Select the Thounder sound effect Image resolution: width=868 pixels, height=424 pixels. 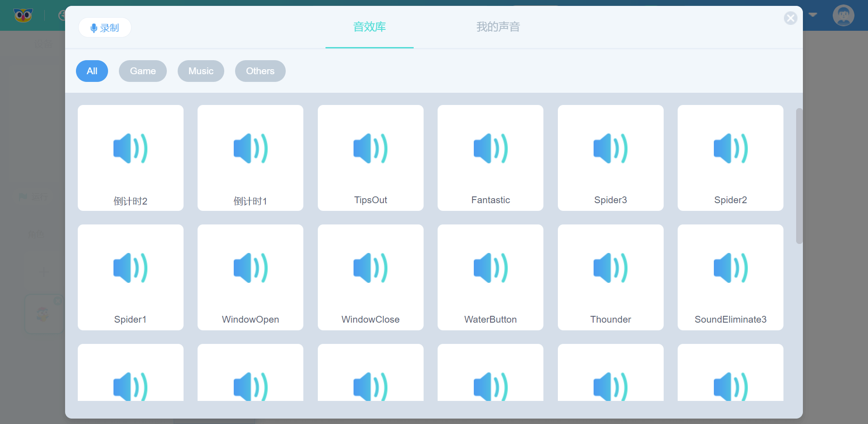click(611, 277)
